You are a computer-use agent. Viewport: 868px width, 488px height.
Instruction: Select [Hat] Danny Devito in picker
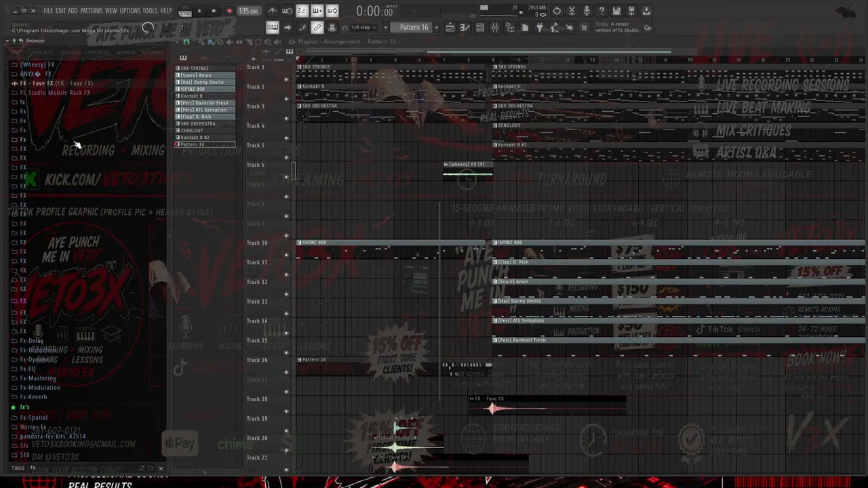[x=205, y=82]
